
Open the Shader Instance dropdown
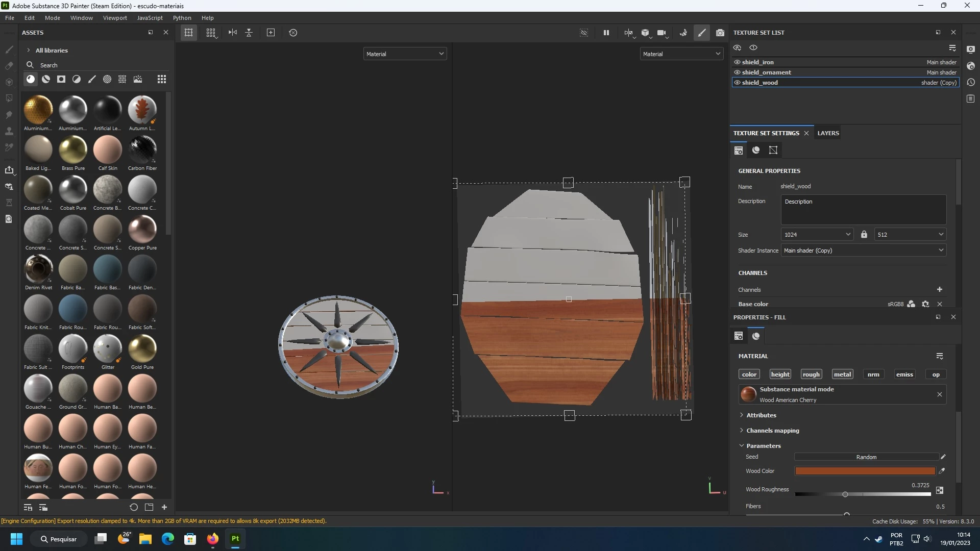[864, 251]
